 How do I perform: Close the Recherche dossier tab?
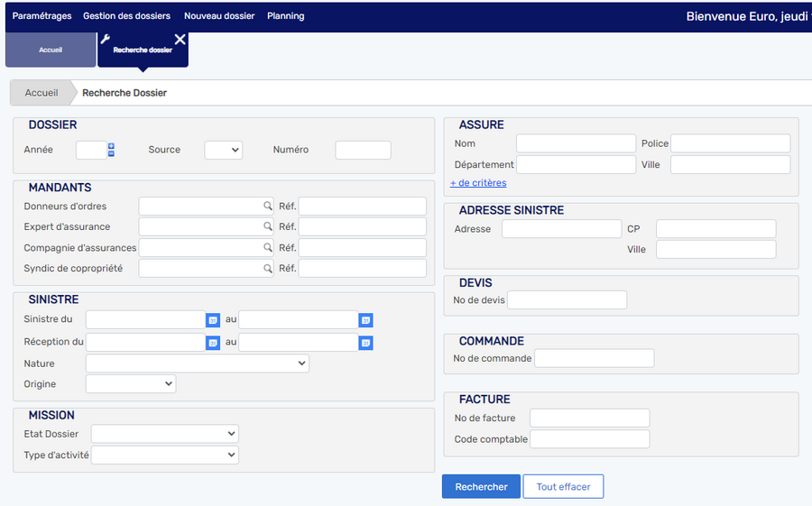(180, 40)
